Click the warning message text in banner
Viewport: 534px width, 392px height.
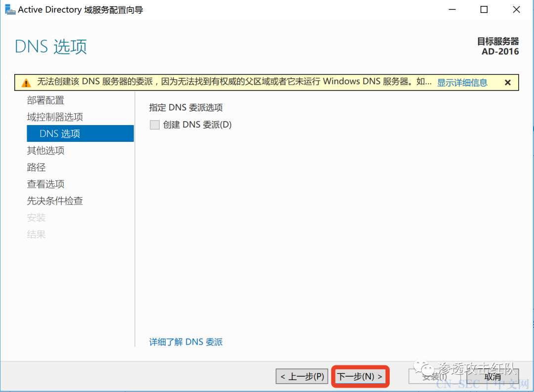(234, 82)
